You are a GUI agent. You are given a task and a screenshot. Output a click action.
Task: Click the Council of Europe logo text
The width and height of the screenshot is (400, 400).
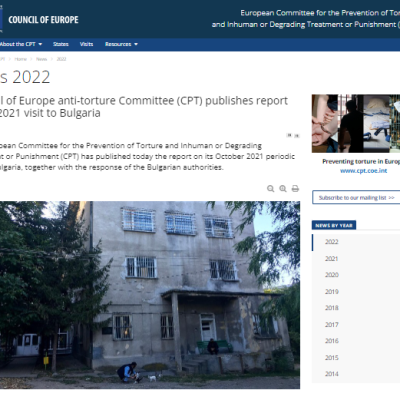[x=43, y=20]
